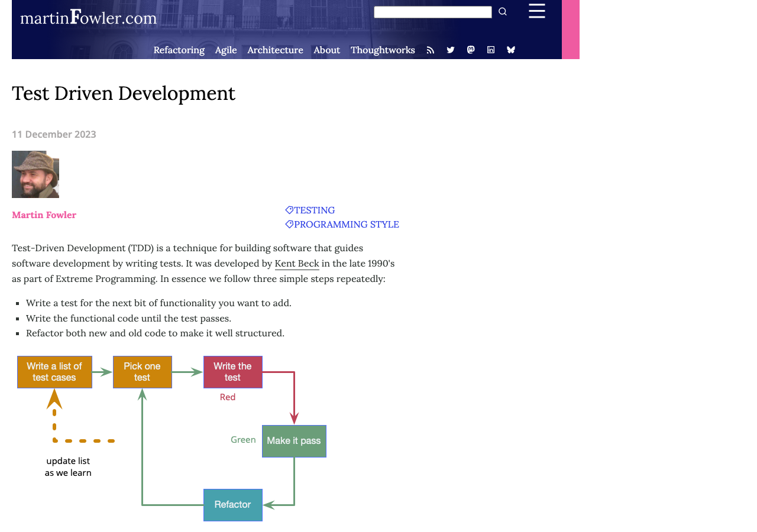Open the About nav item
Viewport: 757px width, 532px height.
coord(327,50)
